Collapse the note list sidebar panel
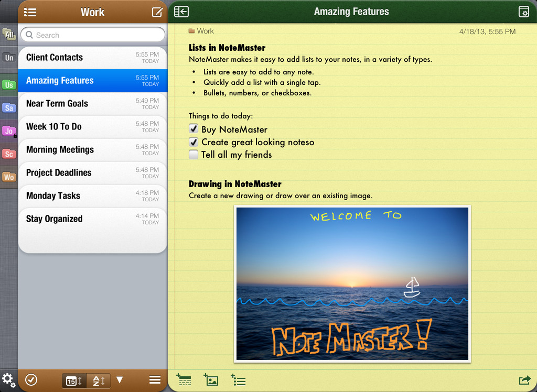 [x=181, y=12]
